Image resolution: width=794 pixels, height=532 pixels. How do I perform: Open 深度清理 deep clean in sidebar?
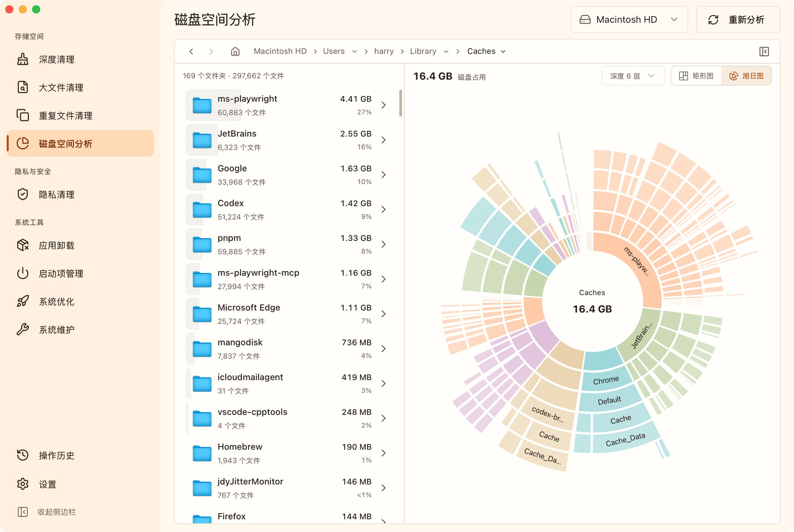pyautogui.click(x=80, y=59)
